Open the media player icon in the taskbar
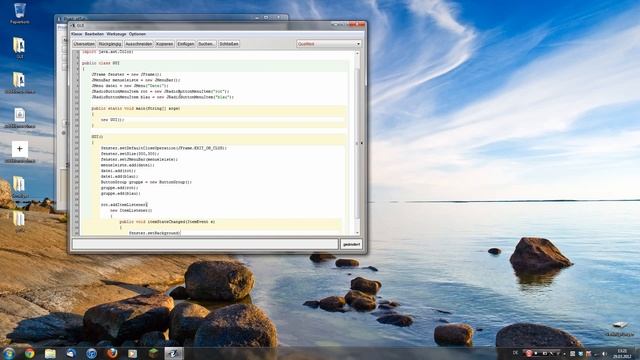 tap(133, 353)
